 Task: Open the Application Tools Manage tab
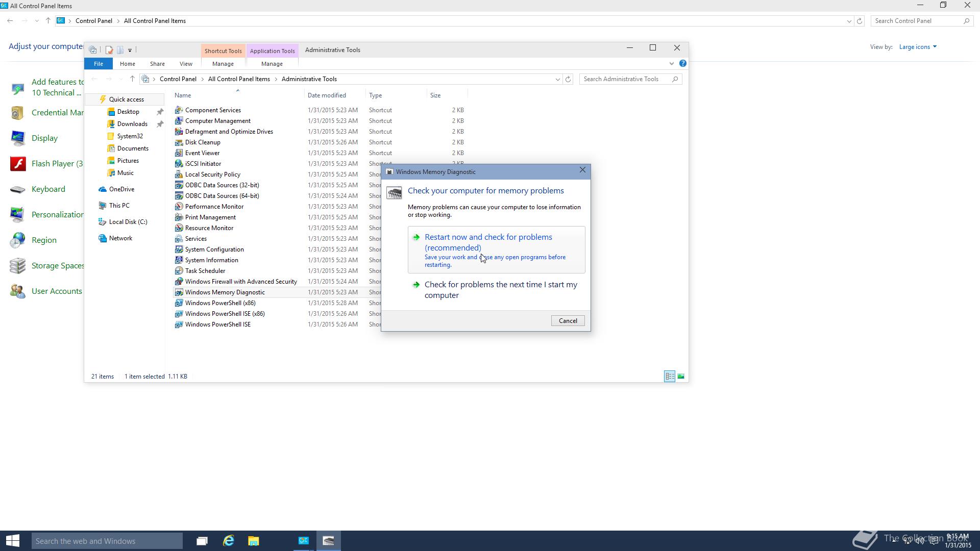point(272,64)
